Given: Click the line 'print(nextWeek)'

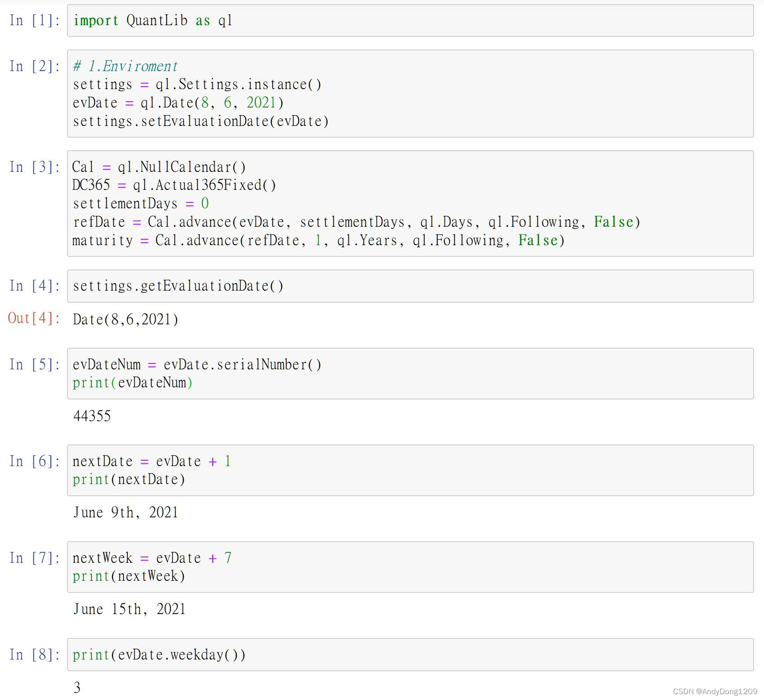Looking at the screenshot, I should tap(129, 576).
